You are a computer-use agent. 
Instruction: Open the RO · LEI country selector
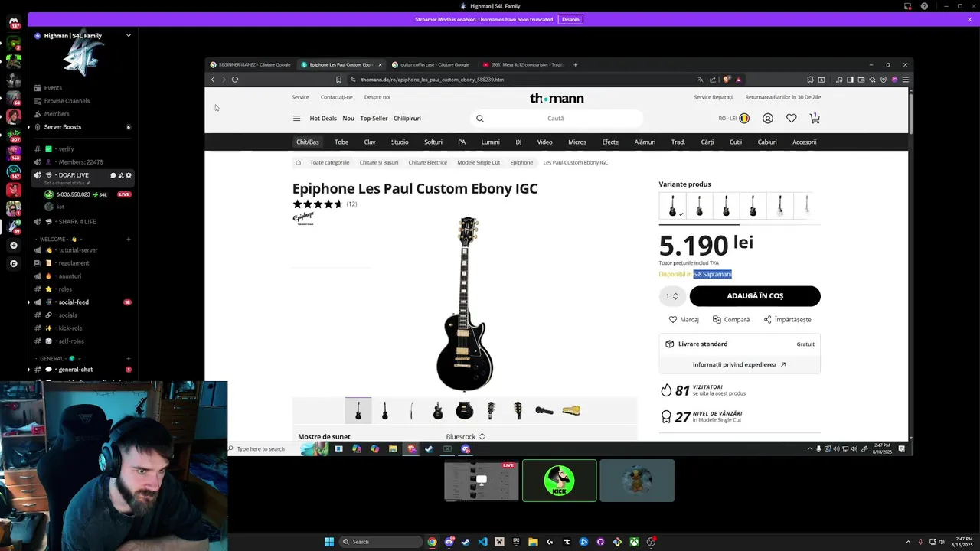click(x=733, y=119)
